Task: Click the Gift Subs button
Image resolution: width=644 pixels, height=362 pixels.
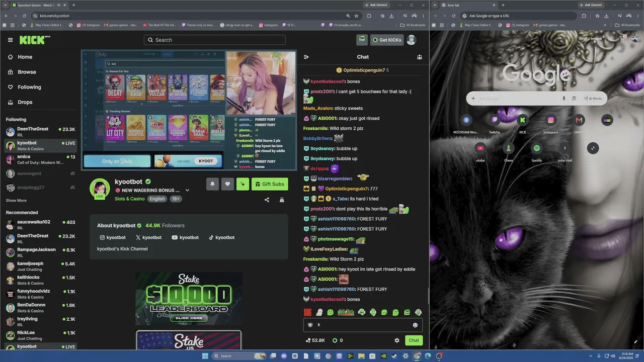Action: coord(270,184)
